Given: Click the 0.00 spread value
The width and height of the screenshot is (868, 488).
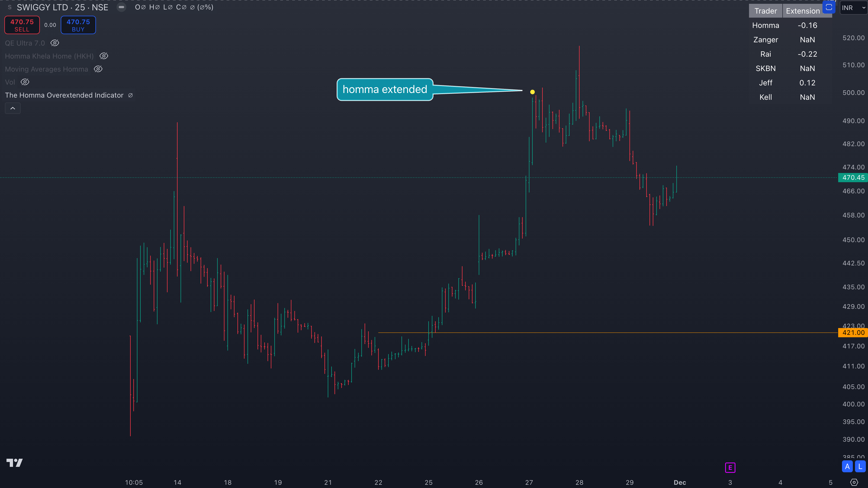Looking at the screenshot, I should click(x=50, y=25).
